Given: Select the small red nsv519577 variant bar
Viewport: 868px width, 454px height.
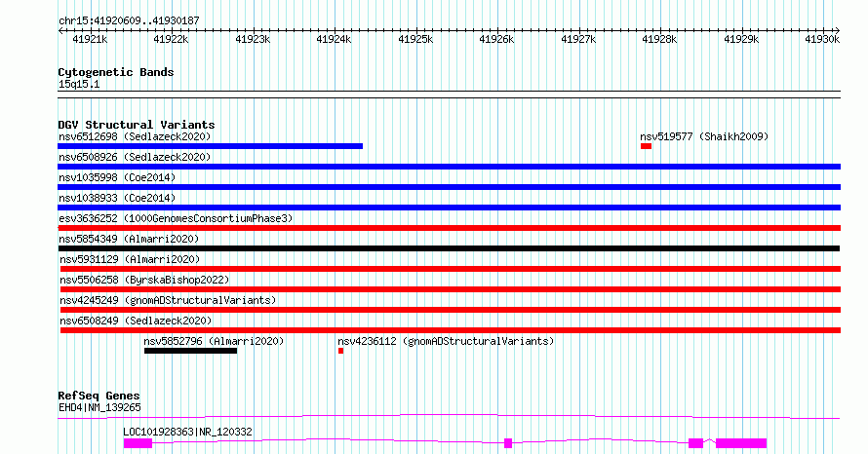Looking at the screenshot, I should coord(646,146).
